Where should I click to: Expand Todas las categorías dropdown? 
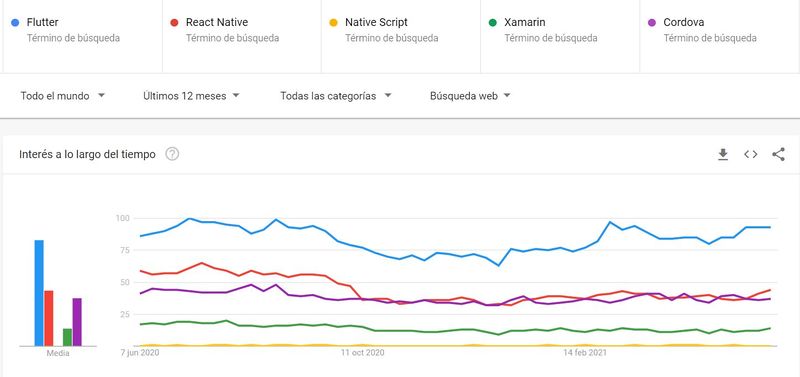coord(336,96)
